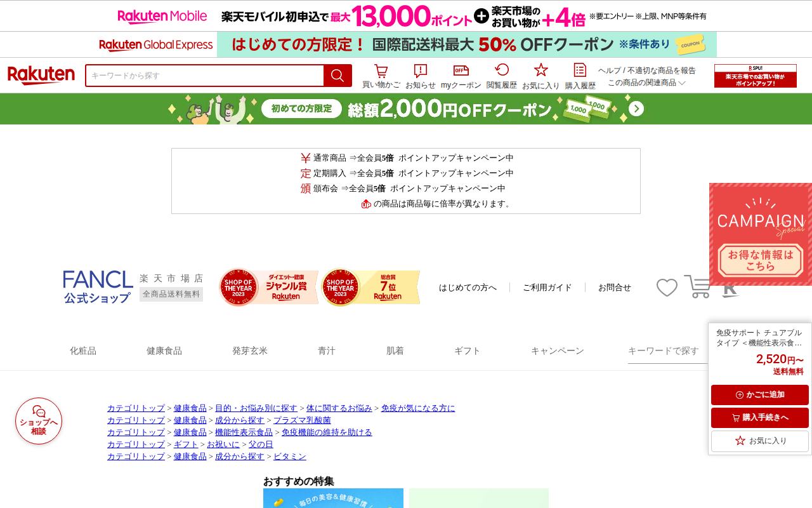
Task: Open the ギフト category menu
Action: pos(468,351)
